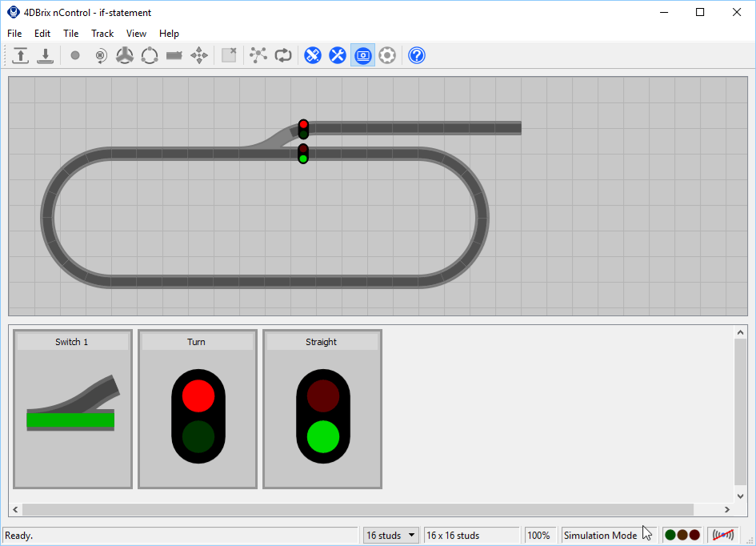
Task: Click the loop arrows toolbar icon
Action: pyautogui.click(x=283, y=55)
